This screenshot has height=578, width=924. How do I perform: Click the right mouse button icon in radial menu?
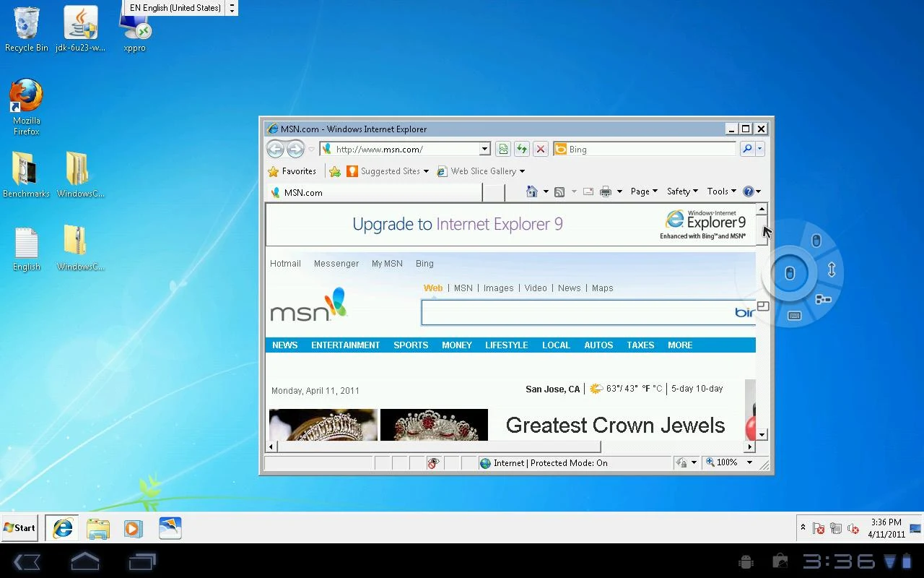[x=816, y=241]
